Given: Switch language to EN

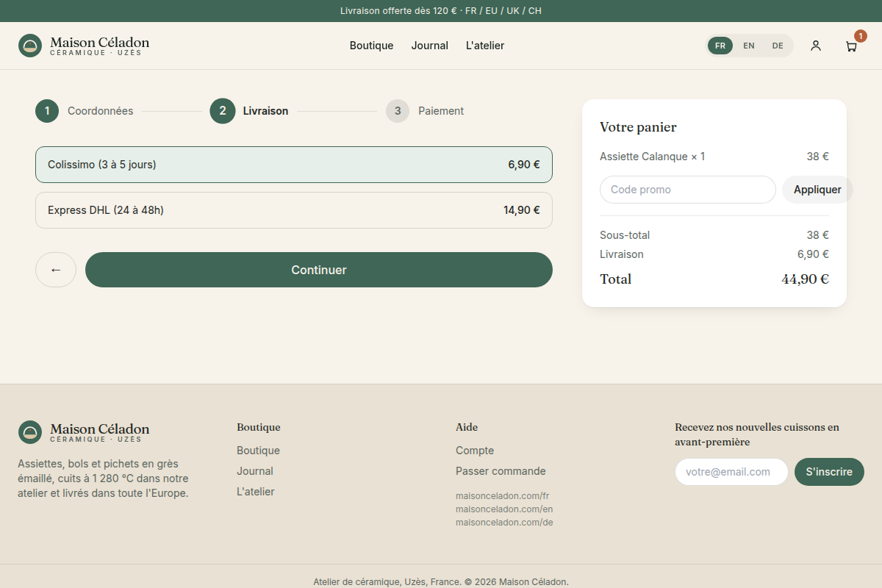Looking at the screenshot, I should coord(749,46).
